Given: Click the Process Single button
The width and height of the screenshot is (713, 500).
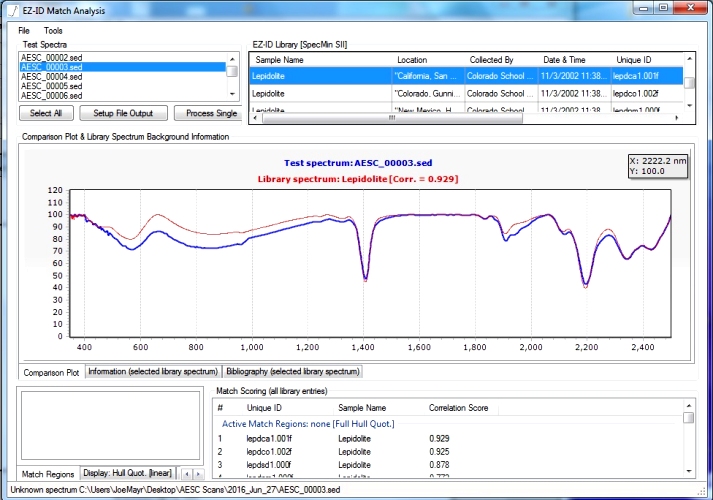Looking at the screenshot, I should click(x=210, y=114).
